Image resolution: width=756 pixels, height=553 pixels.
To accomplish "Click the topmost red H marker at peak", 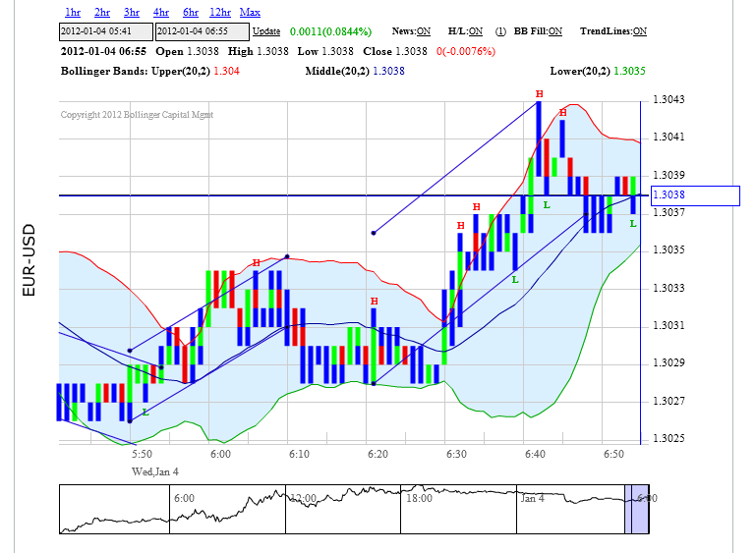I will [539, 94].
